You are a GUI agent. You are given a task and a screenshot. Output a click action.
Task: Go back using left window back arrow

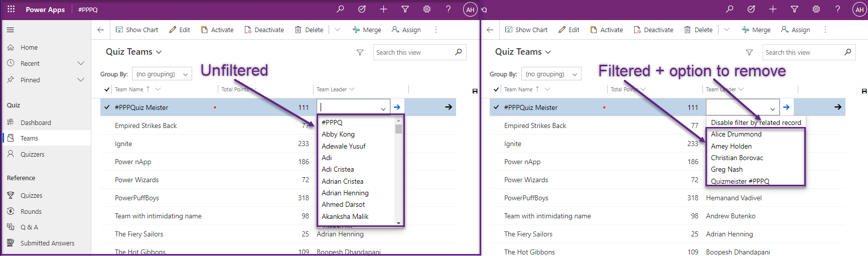pos(100,30)
